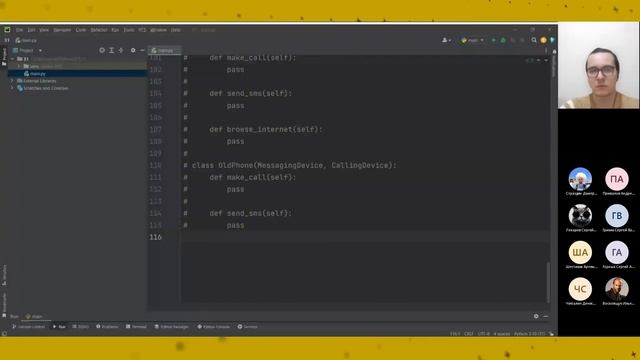The image size is (640, 360).
Task: Collapse the project root folder
Action: [x=12, y=59]
